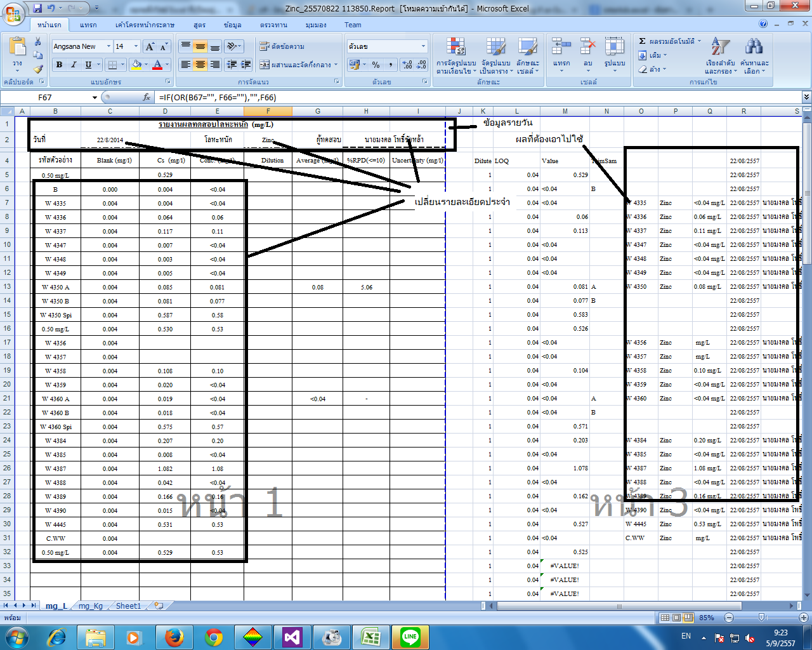Open the สูตร (Formulas) ribbon tab

click(x=200, y=25)
